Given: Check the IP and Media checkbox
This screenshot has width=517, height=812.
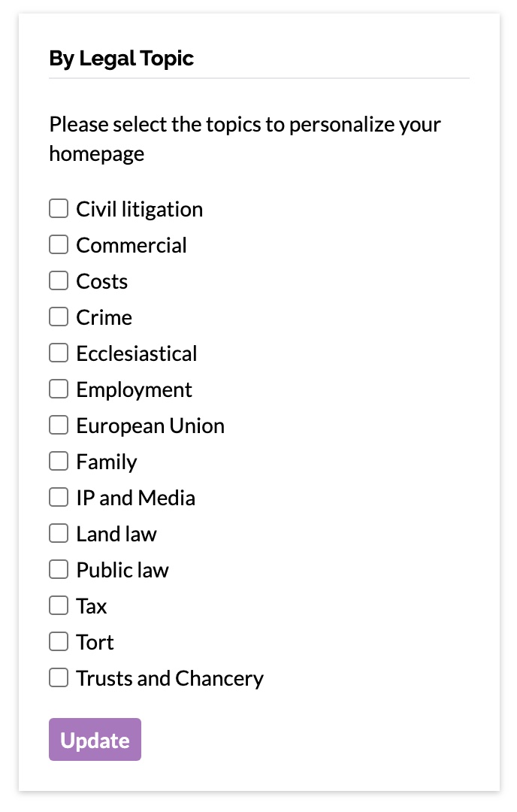Looking at the screenshot, I should coord(59,497).
